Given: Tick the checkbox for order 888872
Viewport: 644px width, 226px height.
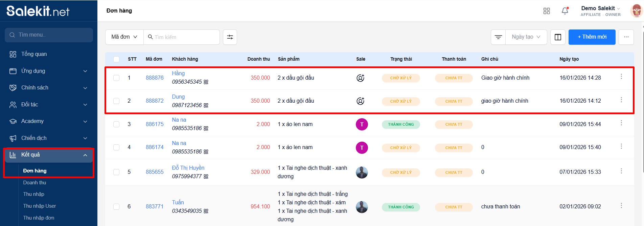Looking at the screenshot, I should 116,101.
